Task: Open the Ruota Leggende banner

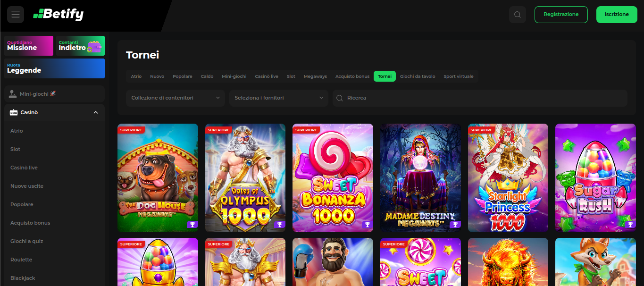Action: pyautogui.click(x=54, y=68)
